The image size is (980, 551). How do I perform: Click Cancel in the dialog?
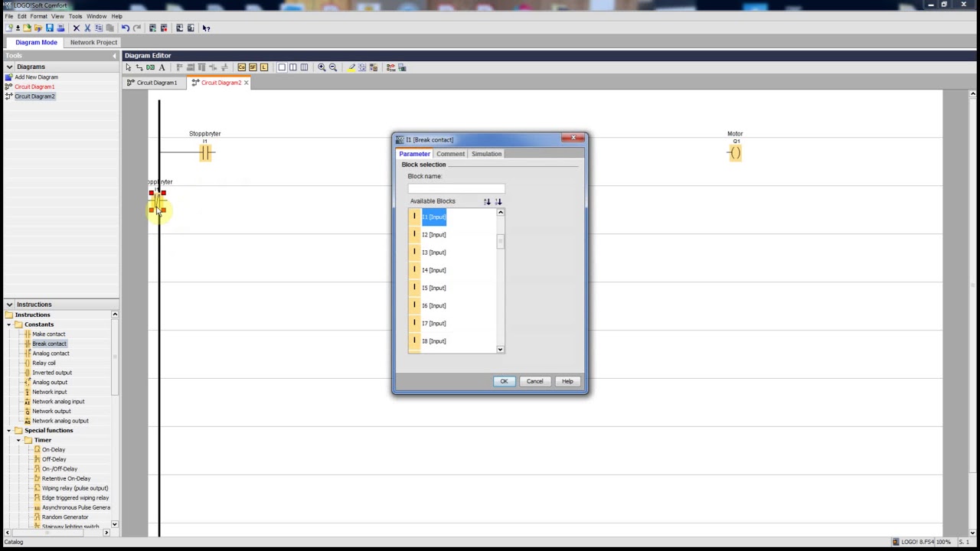(534, 381)
